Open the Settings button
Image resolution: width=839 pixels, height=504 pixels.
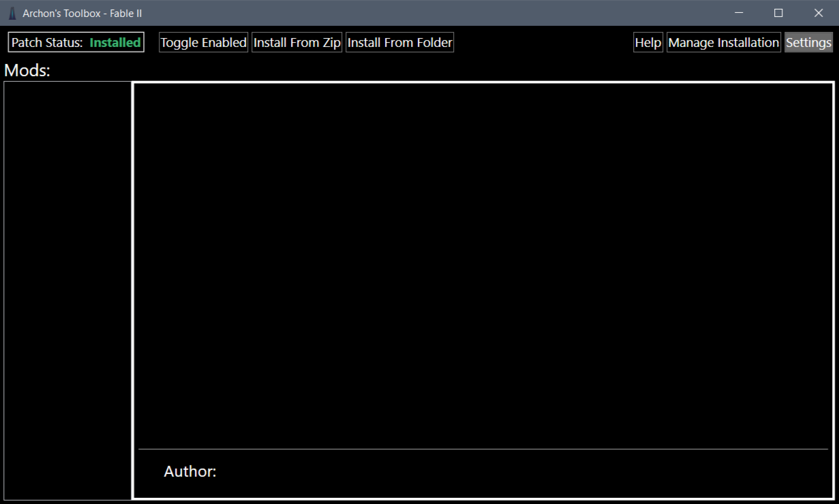coord(808,42)
